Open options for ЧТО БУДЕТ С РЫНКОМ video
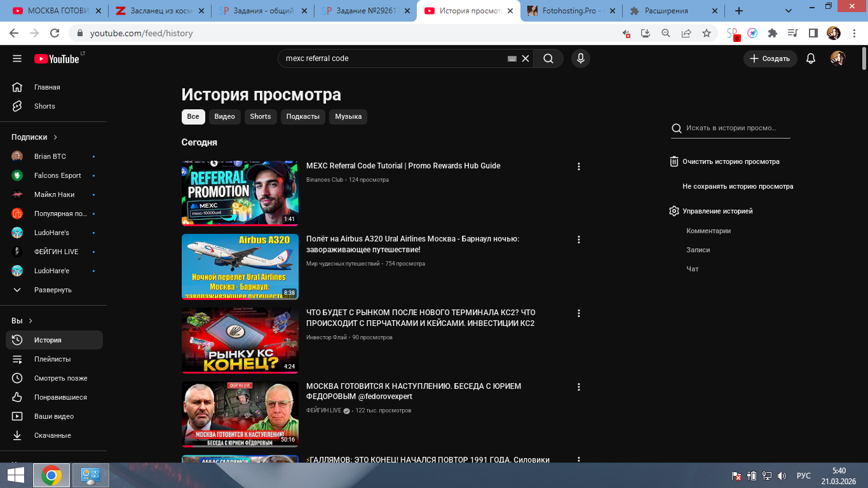Viewport: 868px width, 488px height. (578, 313)
